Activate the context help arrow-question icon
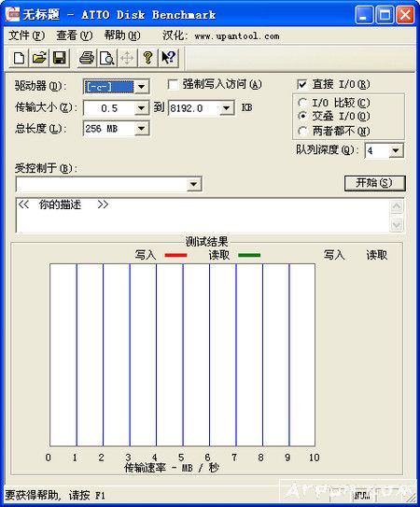This screenshot has width=420, height=507. coord(168,58)
